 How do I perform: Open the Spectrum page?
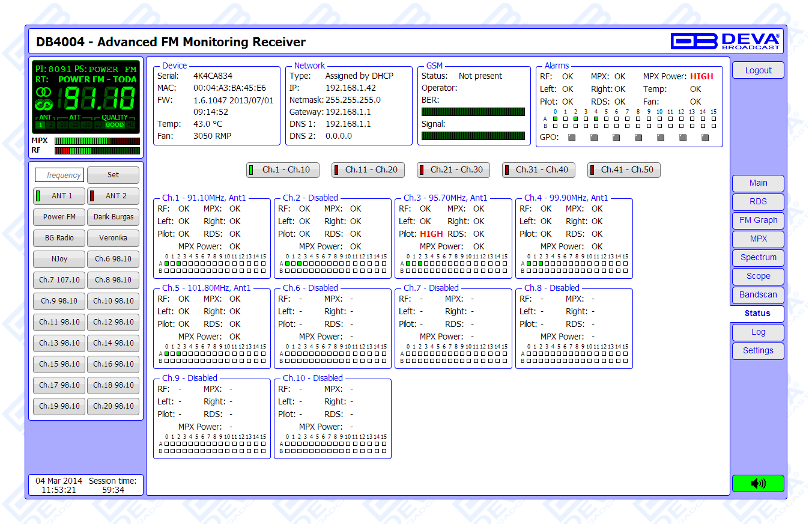coord(758,258)
